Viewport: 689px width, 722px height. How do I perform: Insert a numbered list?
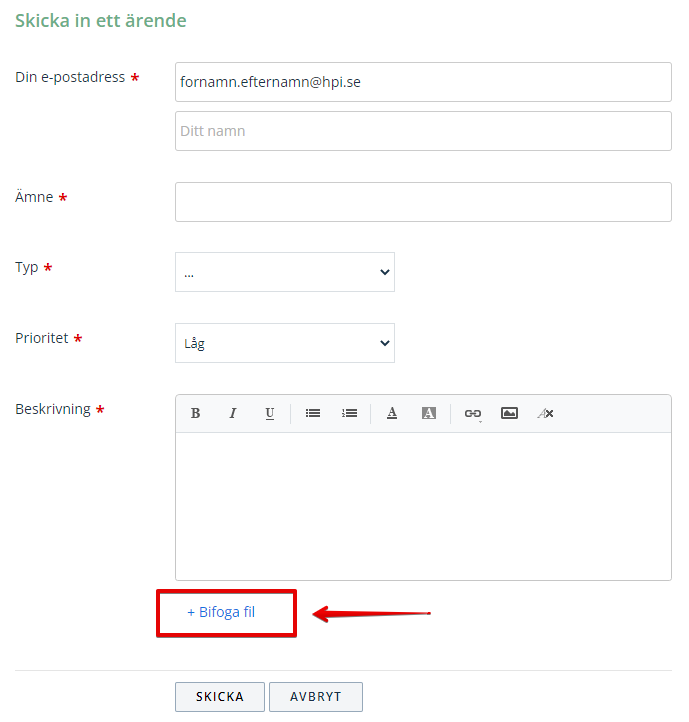350,413
